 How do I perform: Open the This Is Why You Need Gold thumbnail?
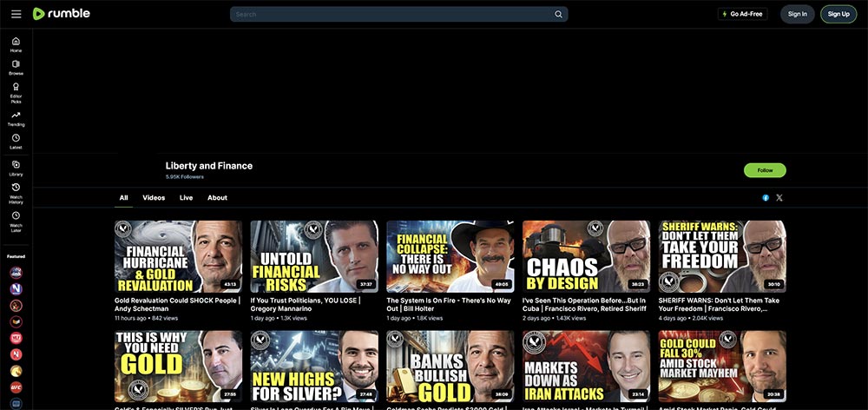pyautogui.click(x=178, y=367)
